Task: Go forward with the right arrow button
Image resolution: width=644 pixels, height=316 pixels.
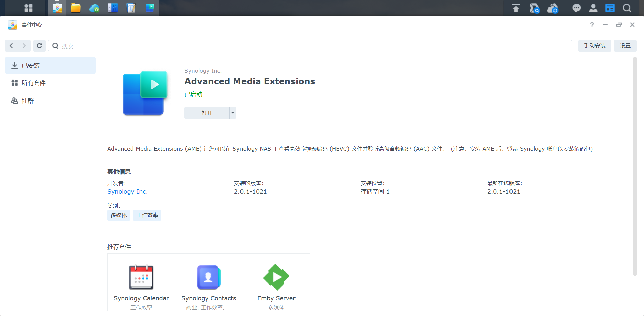Action: pos(24,46)
